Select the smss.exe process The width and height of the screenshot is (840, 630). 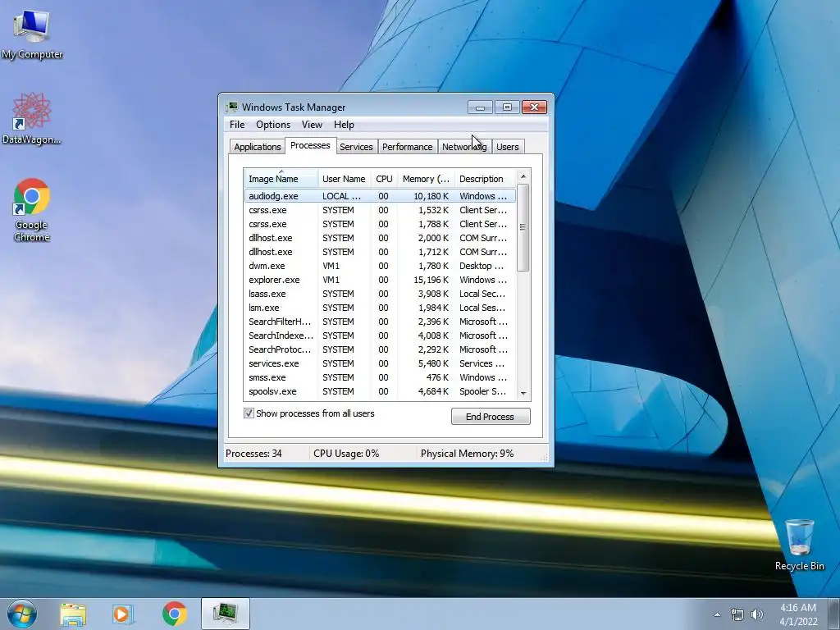(380, 377)
